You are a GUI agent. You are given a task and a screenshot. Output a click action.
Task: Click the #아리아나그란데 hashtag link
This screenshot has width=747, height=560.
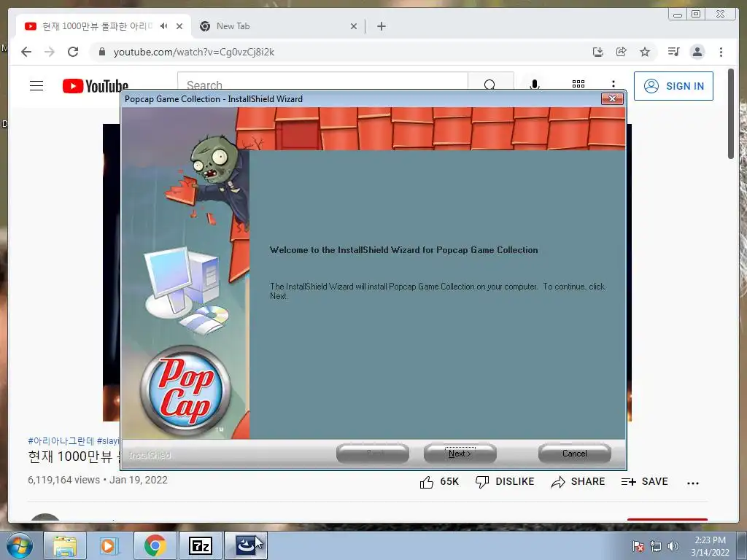pyautogui.click(x=61, y=441)
